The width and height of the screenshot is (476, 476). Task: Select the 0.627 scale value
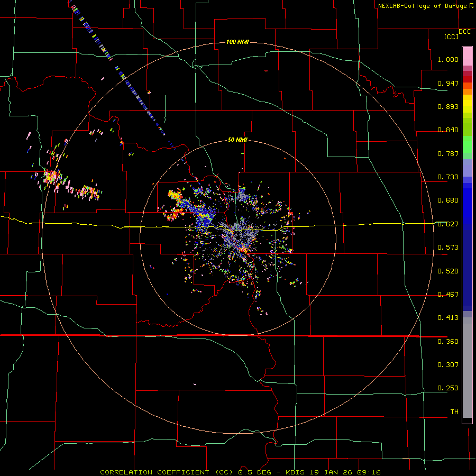click(448, 224)
